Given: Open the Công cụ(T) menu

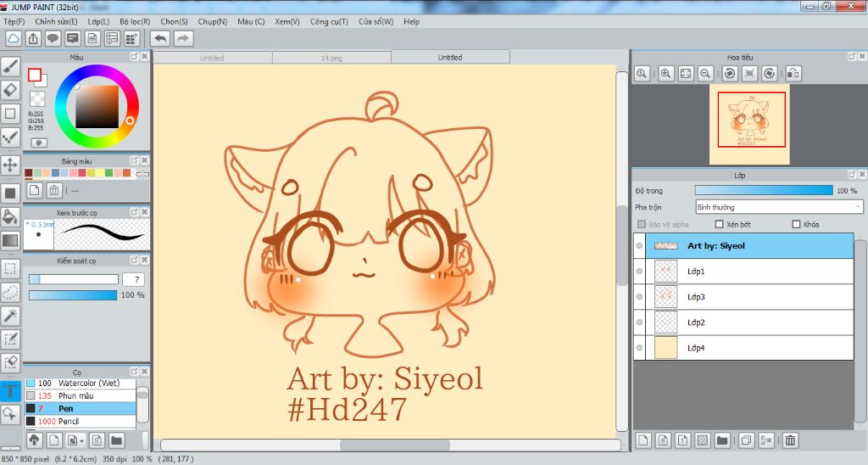Looking at the screenshot, I should coord(329,21).
